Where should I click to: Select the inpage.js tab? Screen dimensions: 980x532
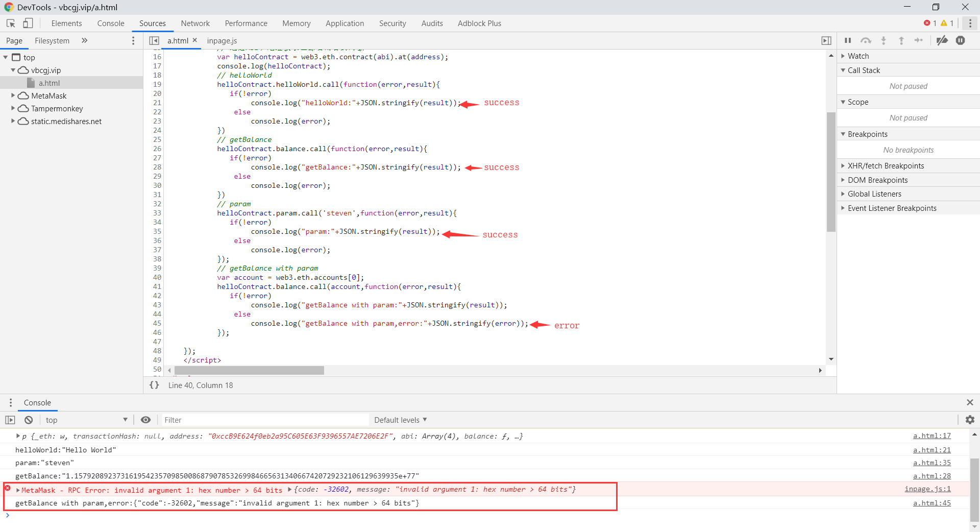pyautogui.click(x=222, y=41)
